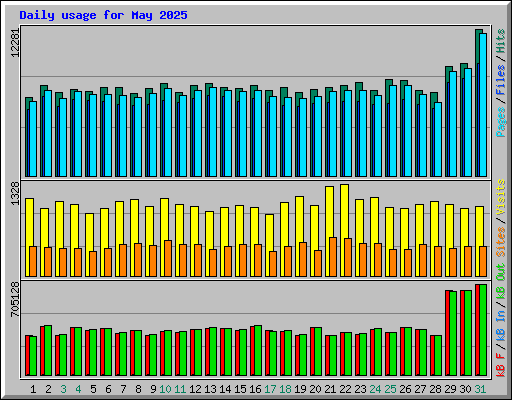Click the cyan pages bar for day 16
Screen dimensions: 512x400
[x=258, y=133]
